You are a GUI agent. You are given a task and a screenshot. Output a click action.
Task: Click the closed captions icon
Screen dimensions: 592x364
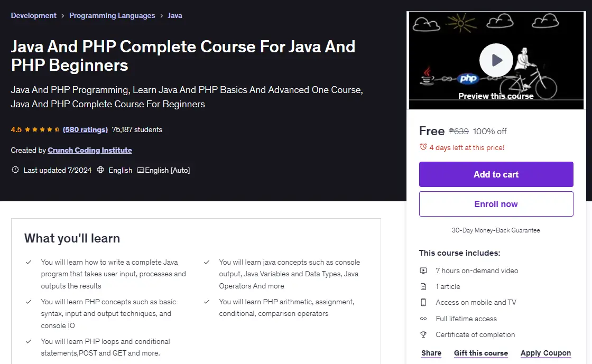141,170
